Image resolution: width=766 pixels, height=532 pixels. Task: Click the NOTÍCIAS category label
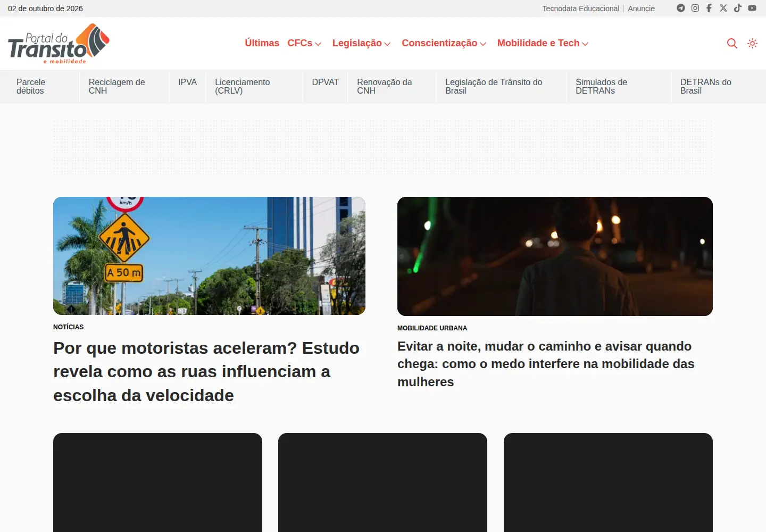pyautogui.click(x=68, y=327)
